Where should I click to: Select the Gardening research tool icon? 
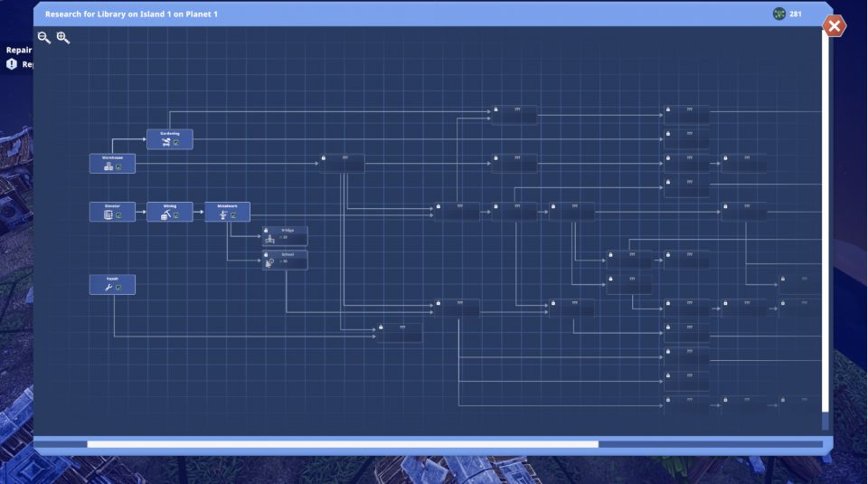(166, 142)
